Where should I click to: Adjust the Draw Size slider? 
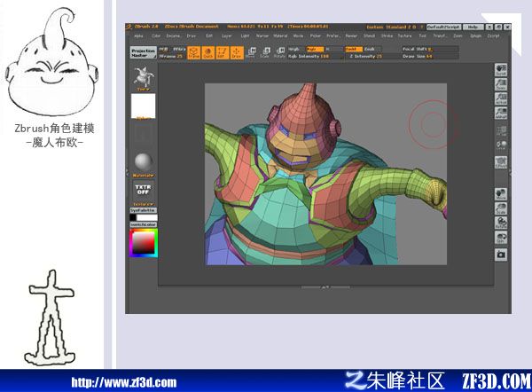(429, 56)
